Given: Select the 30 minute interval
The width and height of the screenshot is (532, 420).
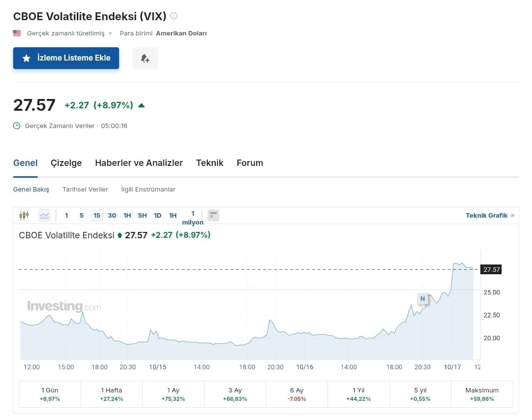Looking at the screenshot, I should pyautogui.click(x=112, y=215).
